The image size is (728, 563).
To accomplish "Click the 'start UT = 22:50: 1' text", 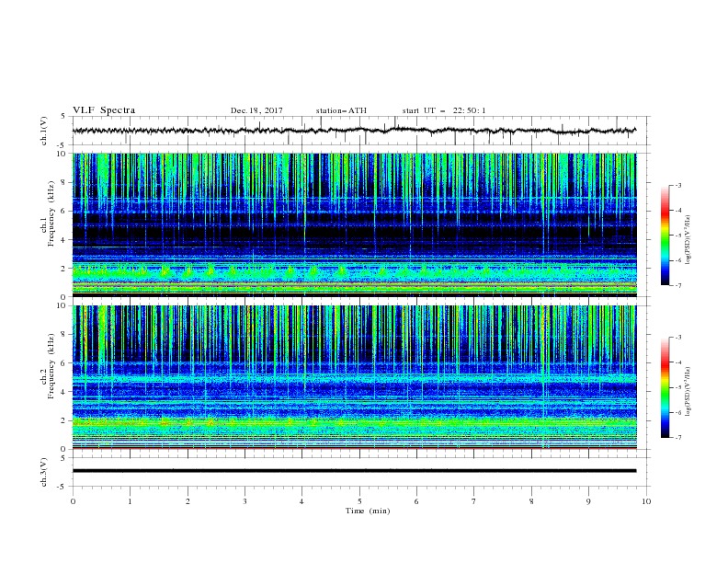I will [444, 110].
